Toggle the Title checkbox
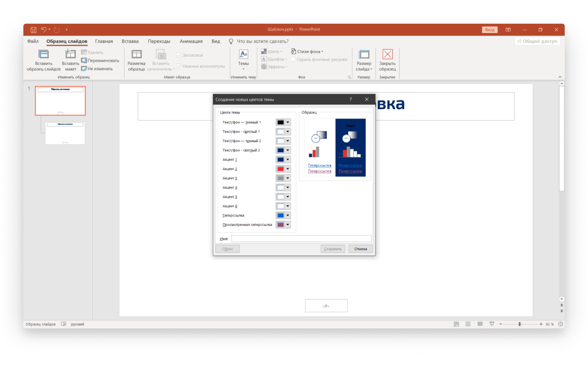The image size is (588, 368). coord(179,55)
